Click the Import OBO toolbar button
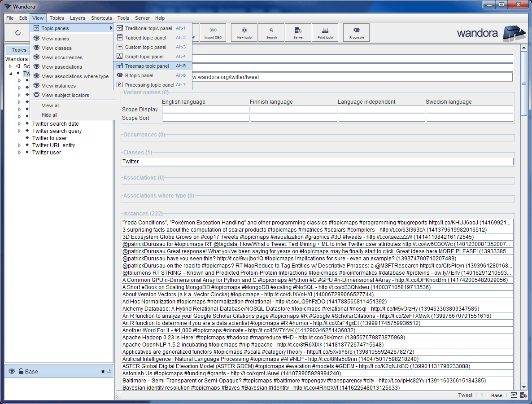The width and height of the screenshot is (532, 404). pos(213,33)
